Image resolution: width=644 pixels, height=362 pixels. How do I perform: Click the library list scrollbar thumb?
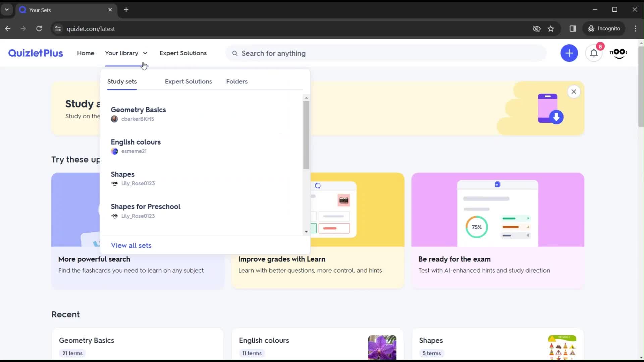tap(306, 135)
